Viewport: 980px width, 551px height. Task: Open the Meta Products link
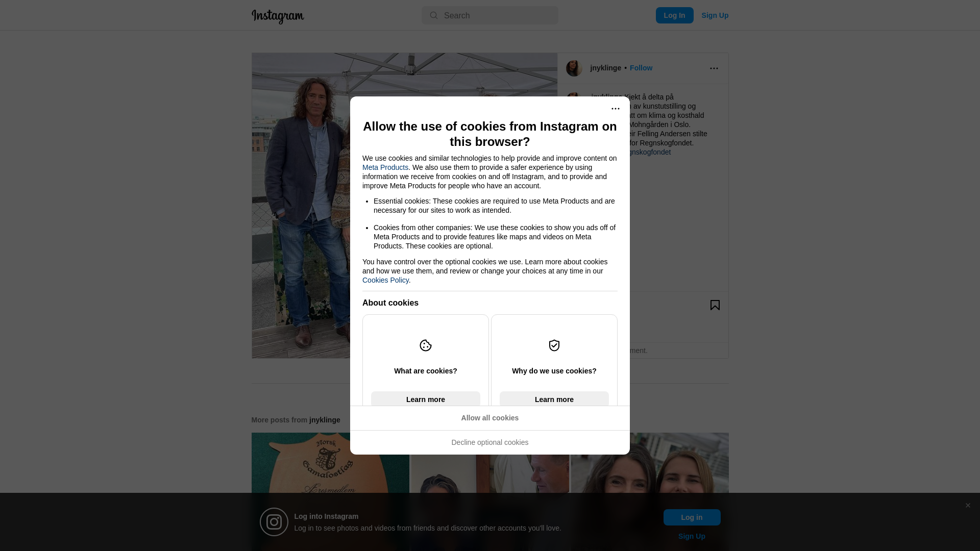pos(385,167)
